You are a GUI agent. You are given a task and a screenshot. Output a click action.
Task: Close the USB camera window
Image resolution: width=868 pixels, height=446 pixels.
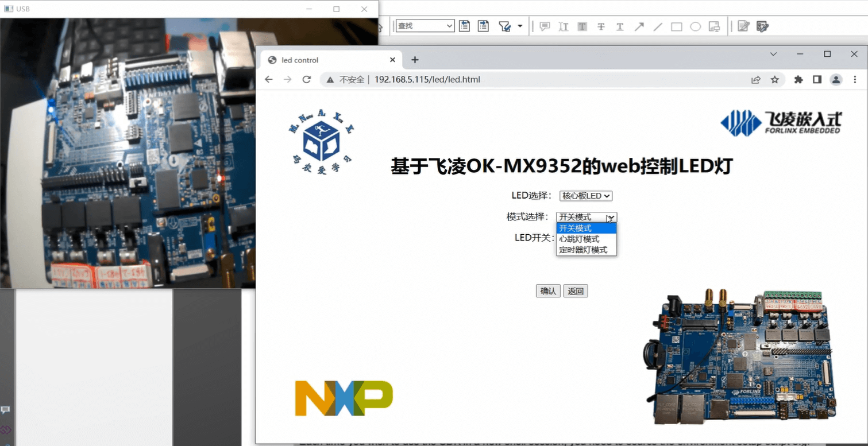(x=364, y=9)
